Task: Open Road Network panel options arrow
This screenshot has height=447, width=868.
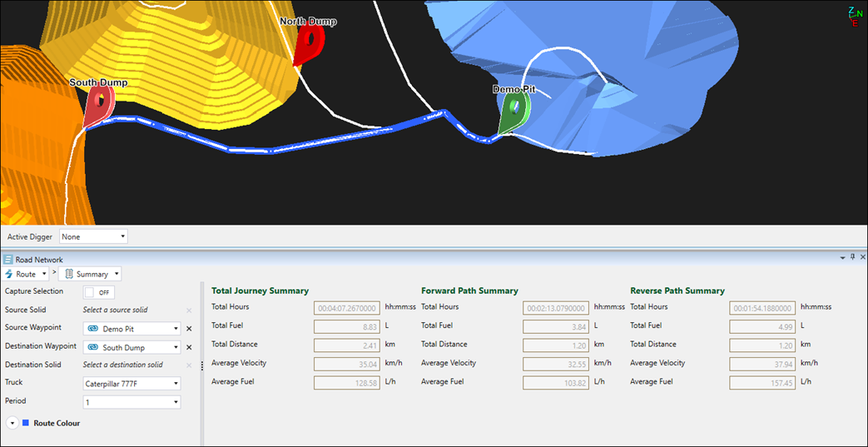Action: pos(843,257)
